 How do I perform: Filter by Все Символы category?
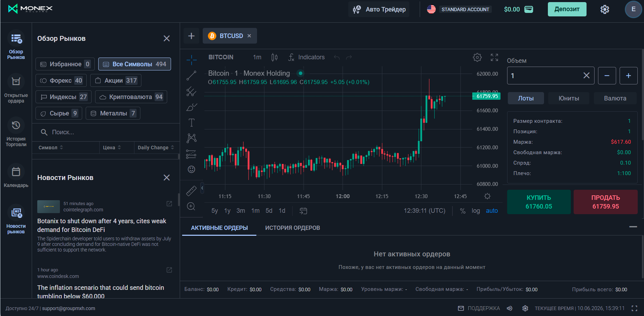134,64
